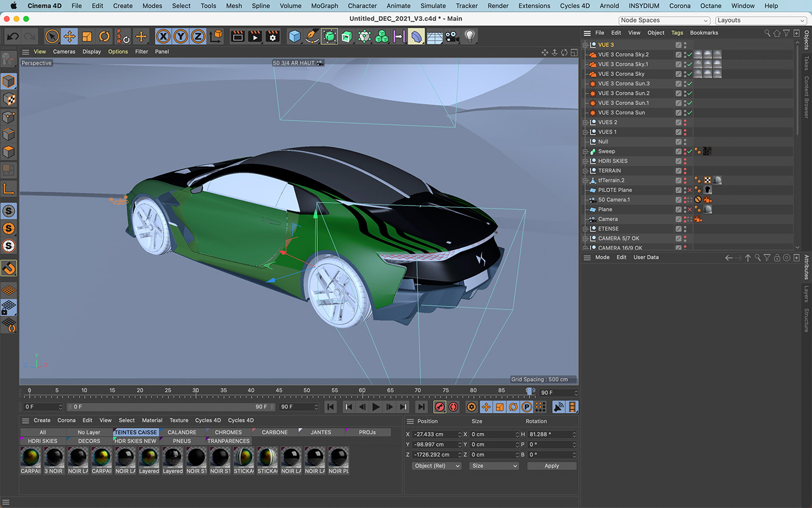Click the Render View toolbar icon
812x508 pixels.
tap(238, 36)
